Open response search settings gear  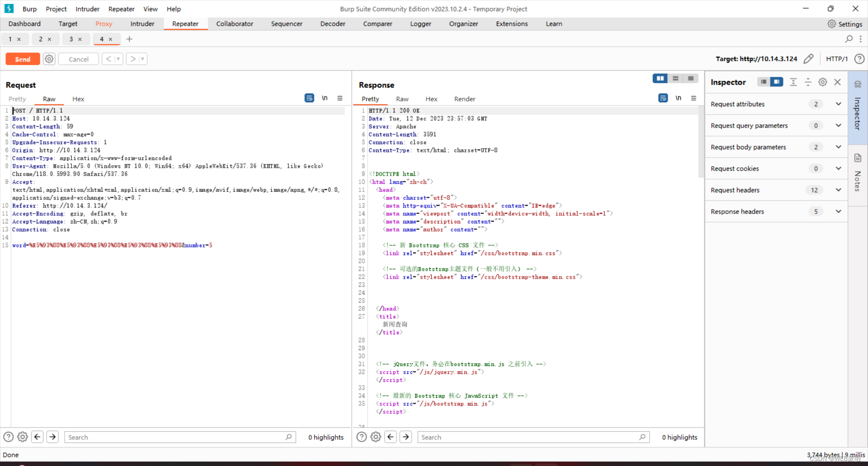point(376,437)
